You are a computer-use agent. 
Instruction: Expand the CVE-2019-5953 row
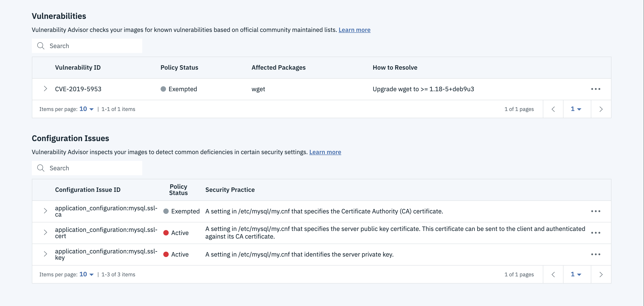(x=45, y=89)
